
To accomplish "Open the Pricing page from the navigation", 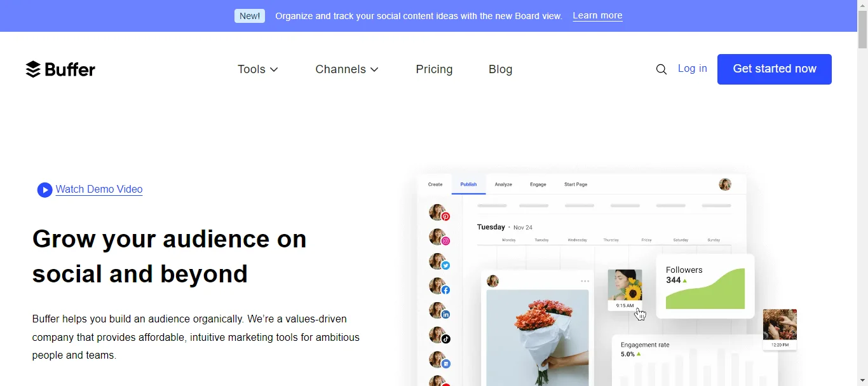I will (x=434, y=69).
